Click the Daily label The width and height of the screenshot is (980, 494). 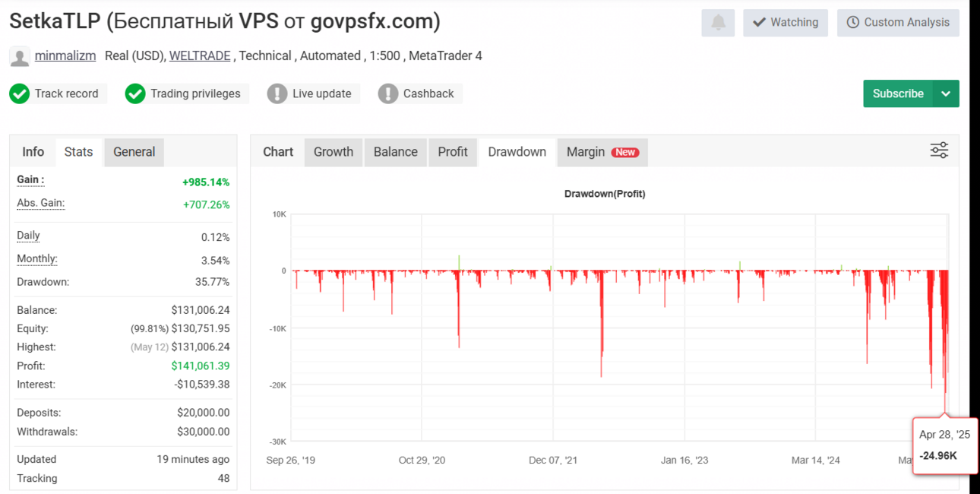[x=28, y=236]
